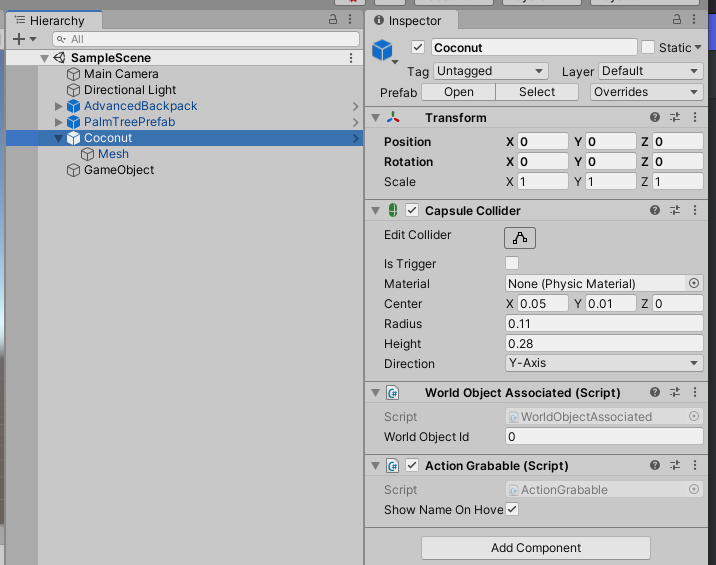
Task: Enable Static checkbox for Coconut
Action: (648, 47)
